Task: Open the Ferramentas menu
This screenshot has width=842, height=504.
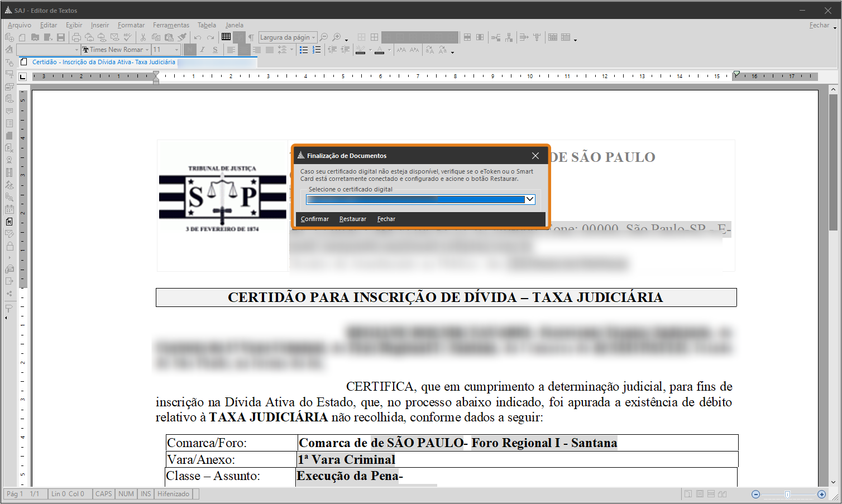Action: pos(171,25)
